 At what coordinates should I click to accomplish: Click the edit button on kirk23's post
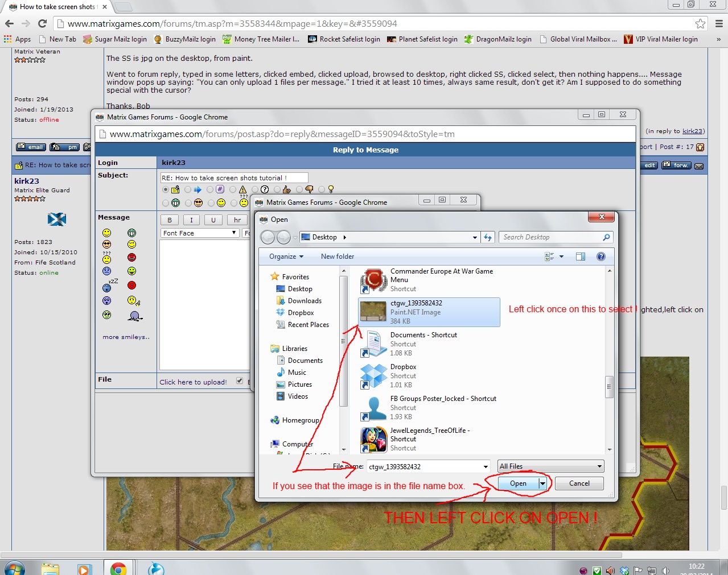pyautogui.click(x=648, y=166)
